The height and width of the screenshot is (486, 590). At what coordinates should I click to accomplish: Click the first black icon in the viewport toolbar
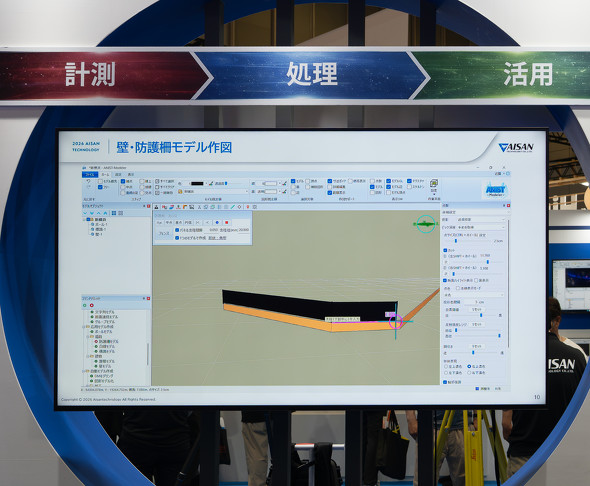tap(157, 207)
